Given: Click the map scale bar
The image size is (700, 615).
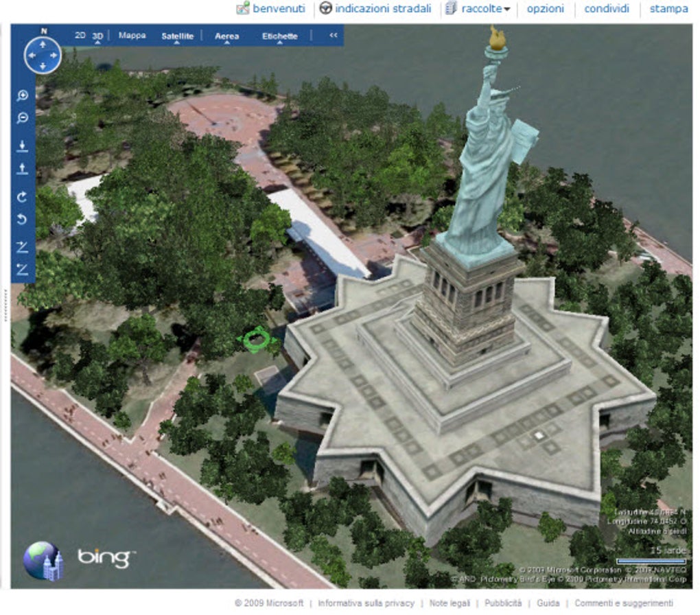Looking at the screenshot, I should click(651, 561).
